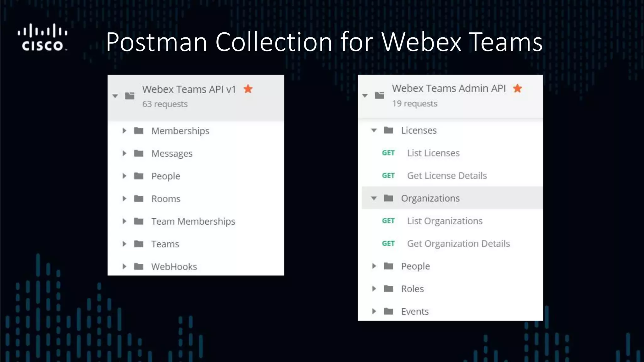
Task: Expand the Team Memberships folder arrow
Action: [124, 221]
